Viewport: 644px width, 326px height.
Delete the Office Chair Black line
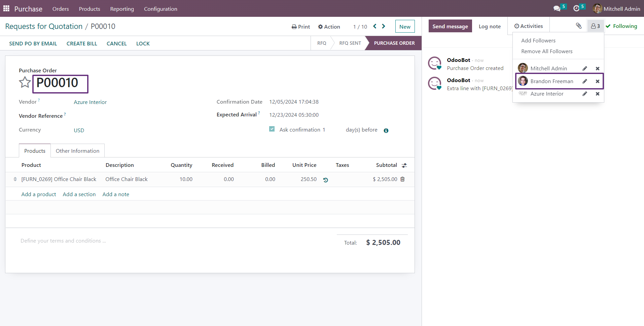402,179
